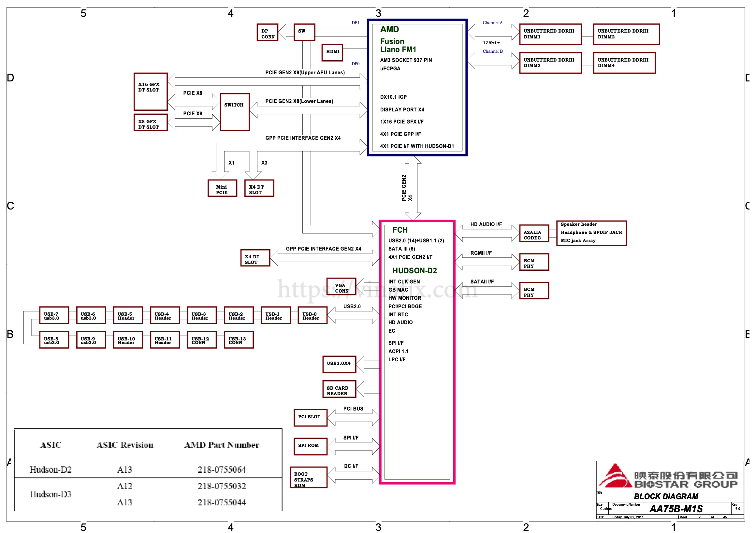Click UNBUFFERED DDRIII DIMM2 block
The height and width of the screenshot is (533, 756).
[x=626, y=34]
